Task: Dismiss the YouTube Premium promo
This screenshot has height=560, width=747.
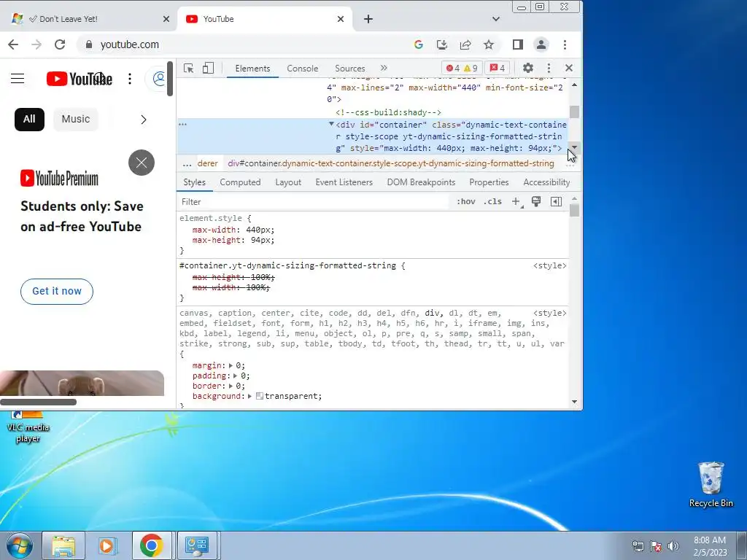Action: [142, 163]
